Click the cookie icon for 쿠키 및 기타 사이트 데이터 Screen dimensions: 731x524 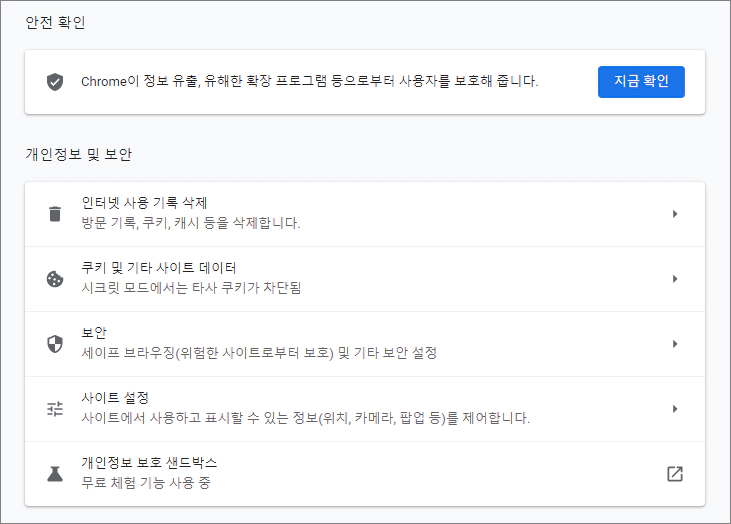click(x=55, y=279)
